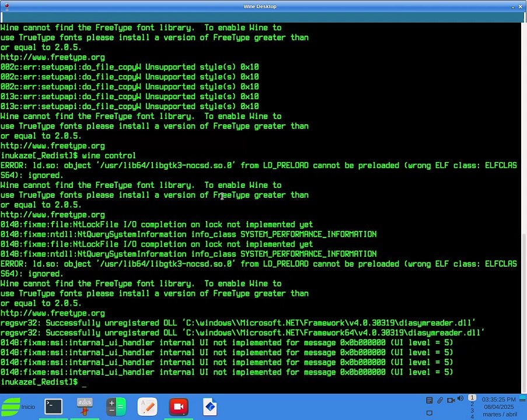This screenshot has height=420, width=527.
Task: Open the clock showing 03:35:25 PM
Action: click(499, 400)
